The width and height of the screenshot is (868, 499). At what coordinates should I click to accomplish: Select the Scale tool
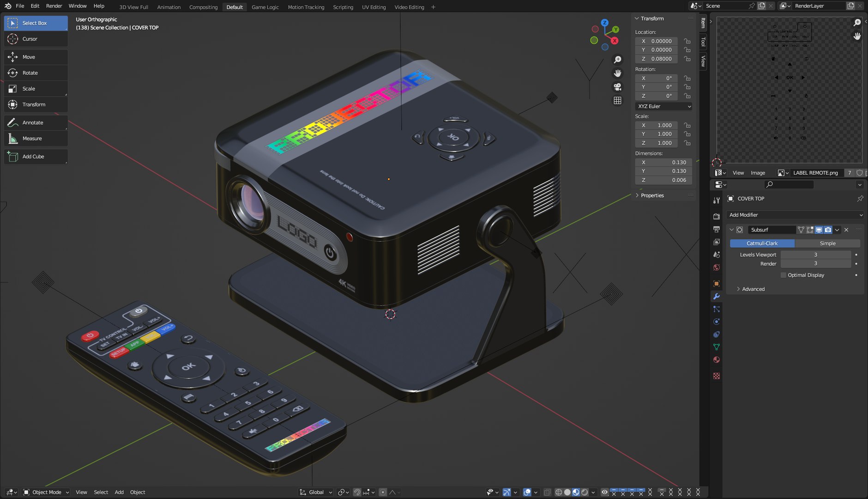point(36,88)
